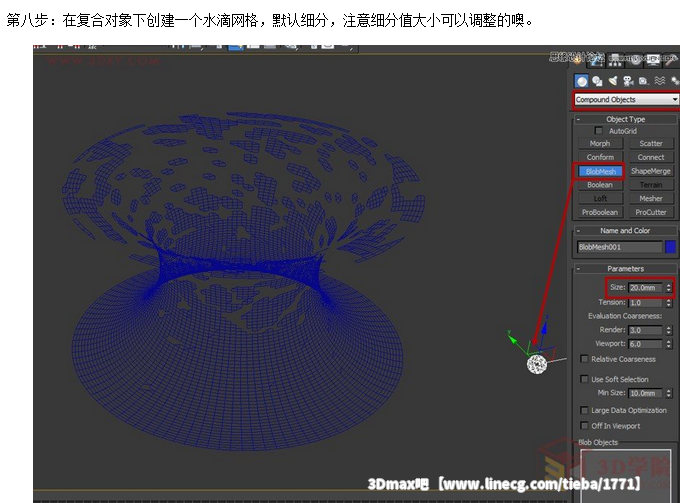
Task: Click the Min Size value field
Action: click(645, 393)
